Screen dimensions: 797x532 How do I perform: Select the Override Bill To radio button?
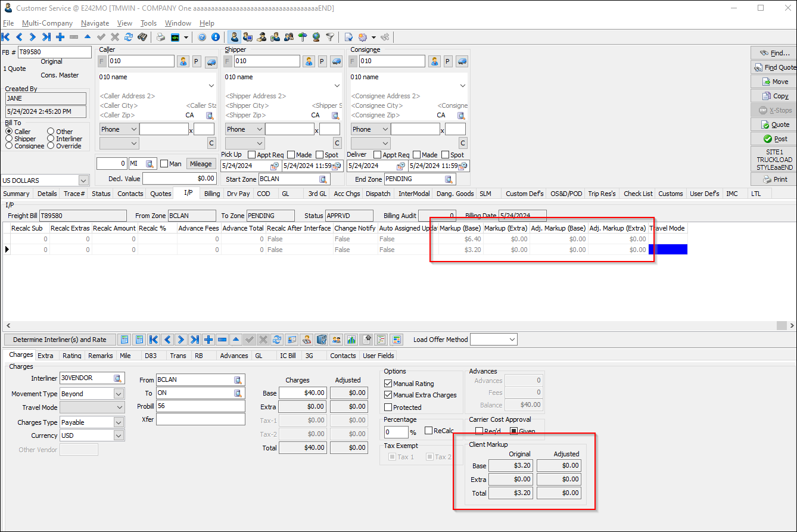pyautogui.click(x=51, y=146)
